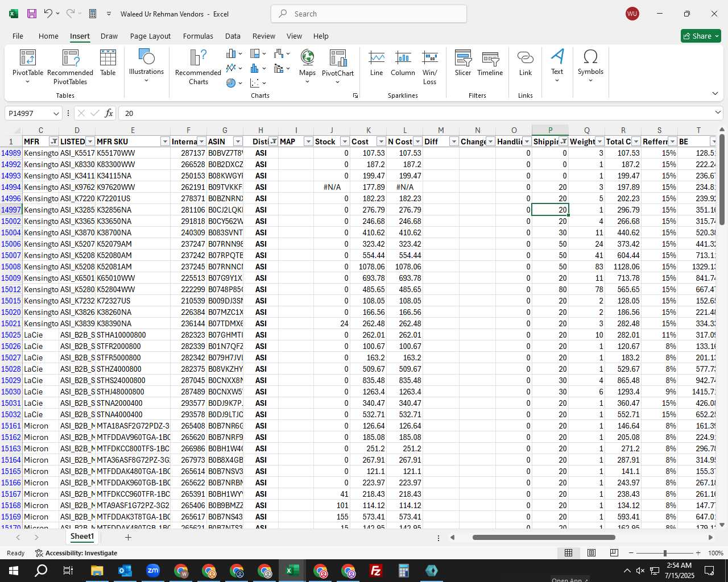Open FileZilla from the taskbar

[375, 571]
